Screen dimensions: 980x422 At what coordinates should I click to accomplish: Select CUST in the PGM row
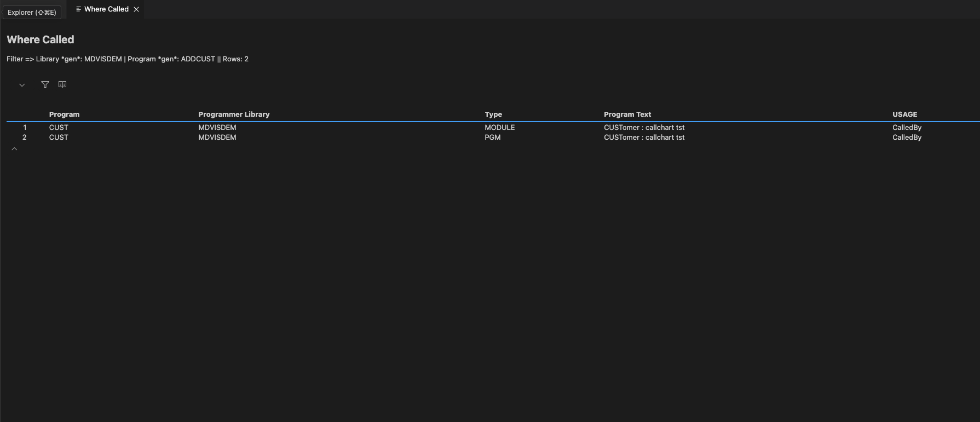coord(59,138)
